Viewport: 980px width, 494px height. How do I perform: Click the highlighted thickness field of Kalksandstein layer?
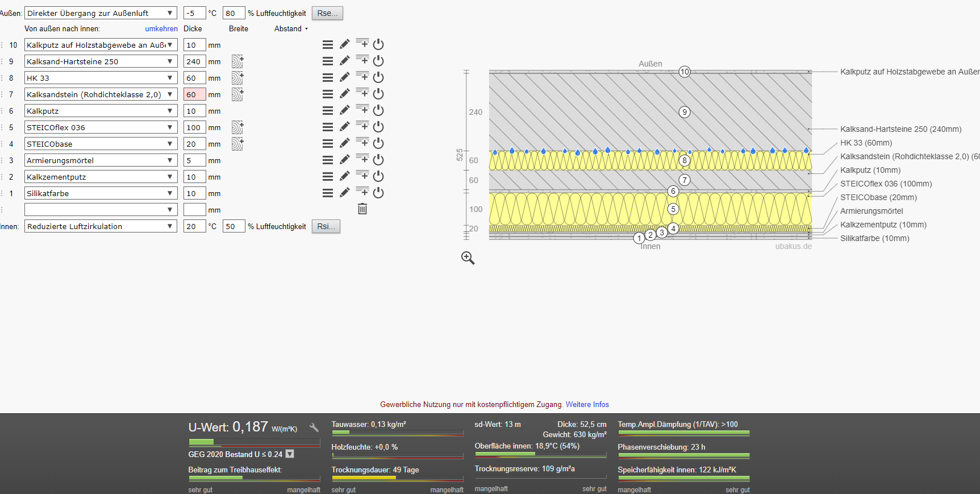point(194,94)
